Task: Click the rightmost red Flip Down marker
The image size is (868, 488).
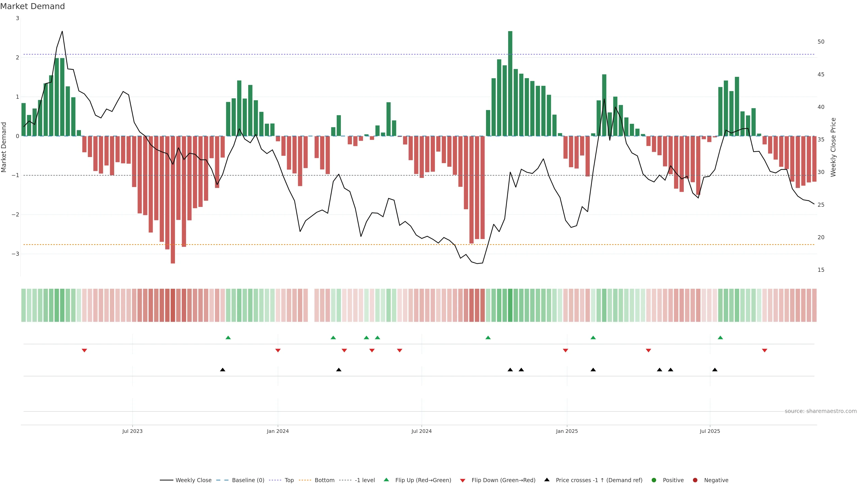Action: coord(764,351)
